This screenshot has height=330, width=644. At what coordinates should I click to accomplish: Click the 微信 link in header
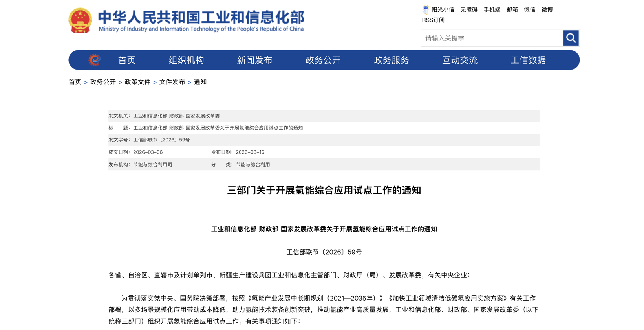[529, 10]
